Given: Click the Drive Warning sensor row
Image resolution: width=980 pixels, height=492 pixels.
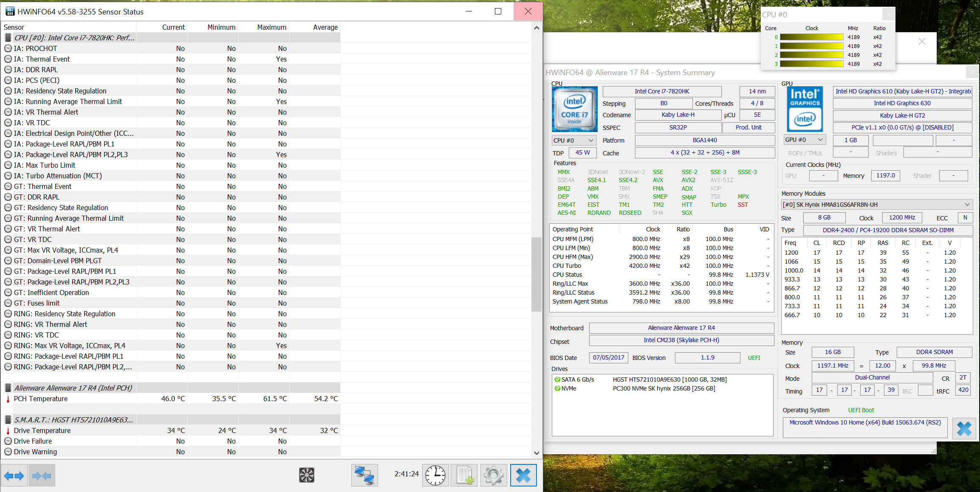Looking at the screenshot, I should 171,452.
